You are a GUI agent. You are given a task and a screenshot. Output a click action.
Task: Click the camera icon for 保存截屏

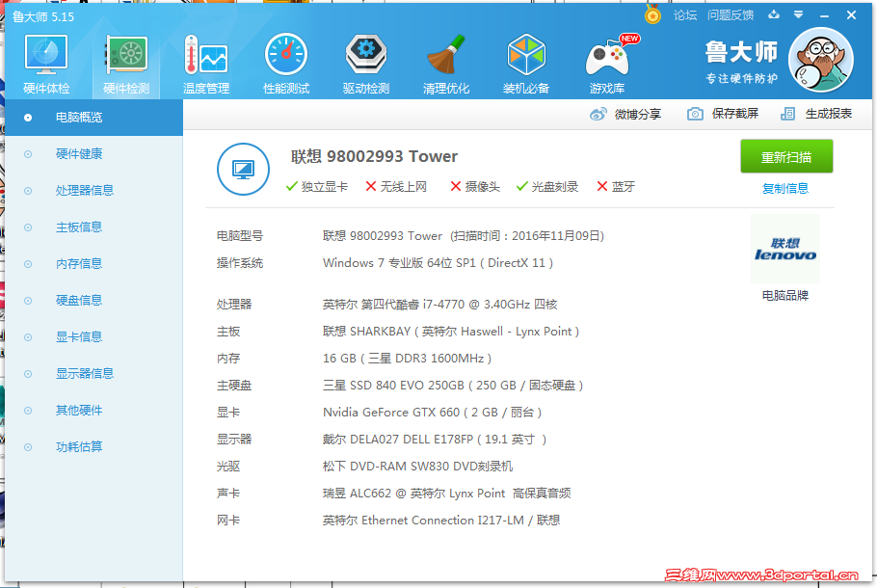coord(695,114)
